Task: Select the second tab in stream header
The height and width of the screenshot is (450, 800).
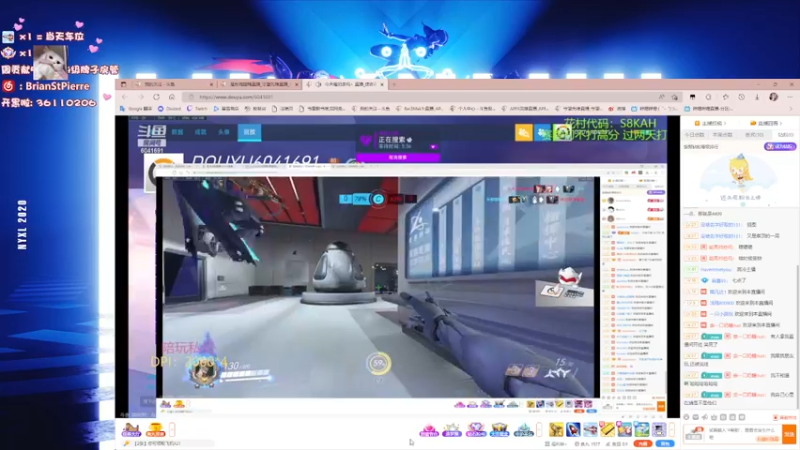Action: (201, 132)
